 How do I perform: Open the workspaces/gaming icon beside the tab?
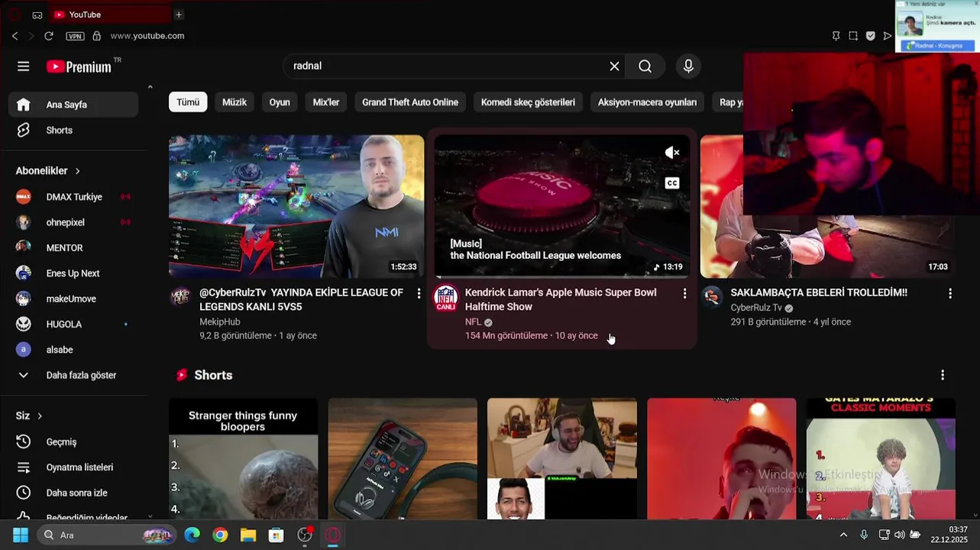point(37,15)
